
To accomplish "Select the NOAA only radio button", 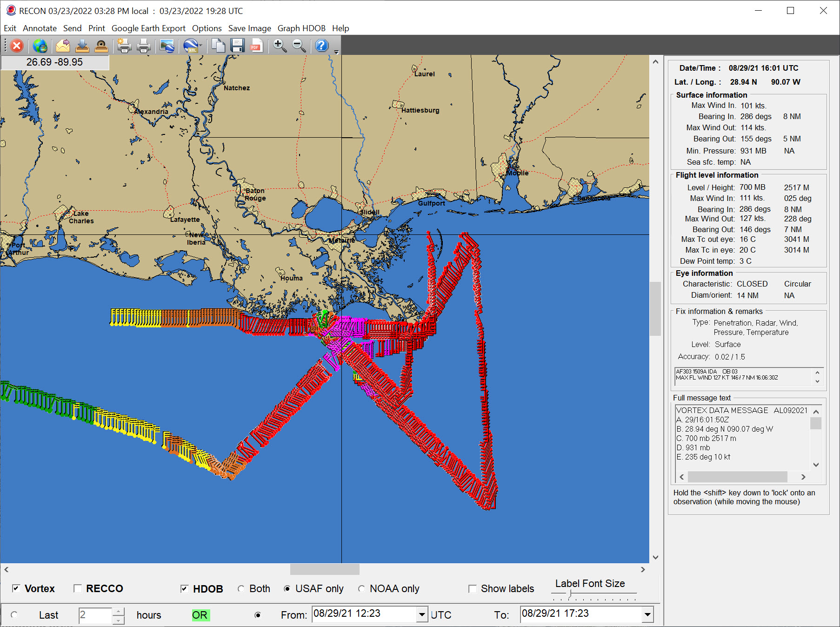I will tap(361, 589).
